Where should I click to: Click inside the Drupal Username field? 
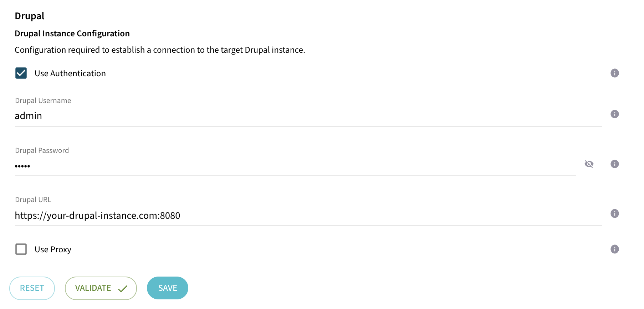click(x=143, y=115)
